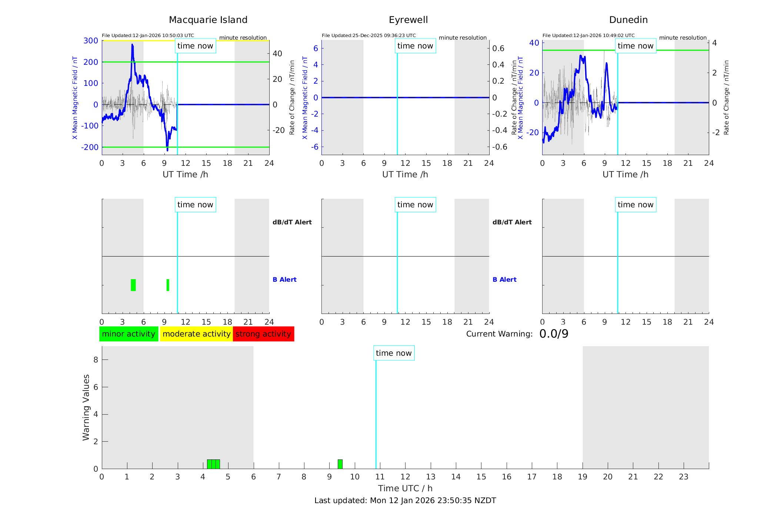
Task: Click the green minor activity legend box
Action: (129, 334)
